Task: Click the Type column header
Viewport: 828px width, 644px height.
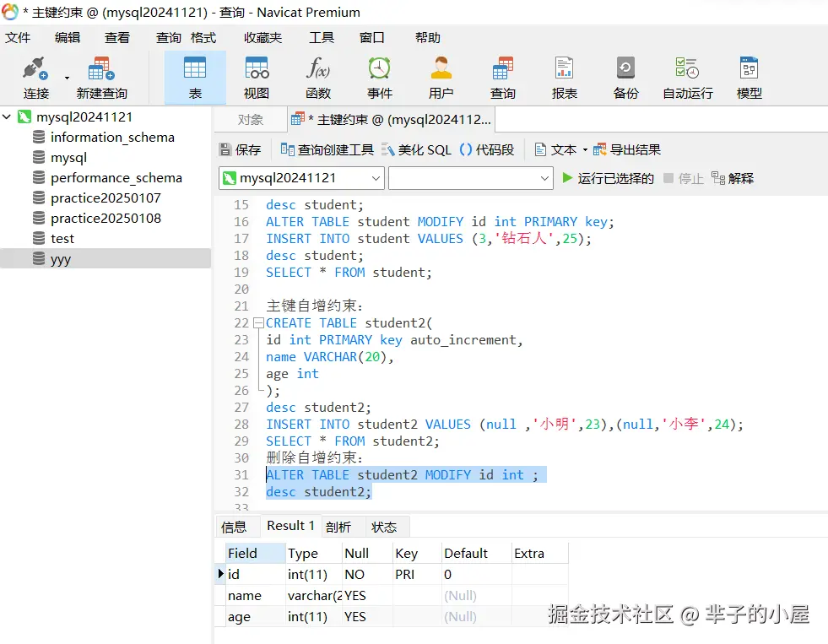Action: 314,553
